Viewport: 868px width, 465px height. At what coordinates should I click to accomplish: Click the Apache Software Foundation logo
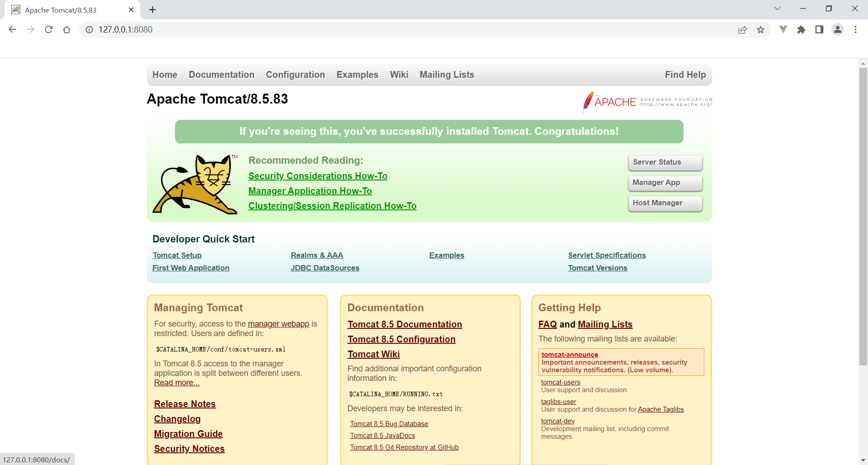647,102
